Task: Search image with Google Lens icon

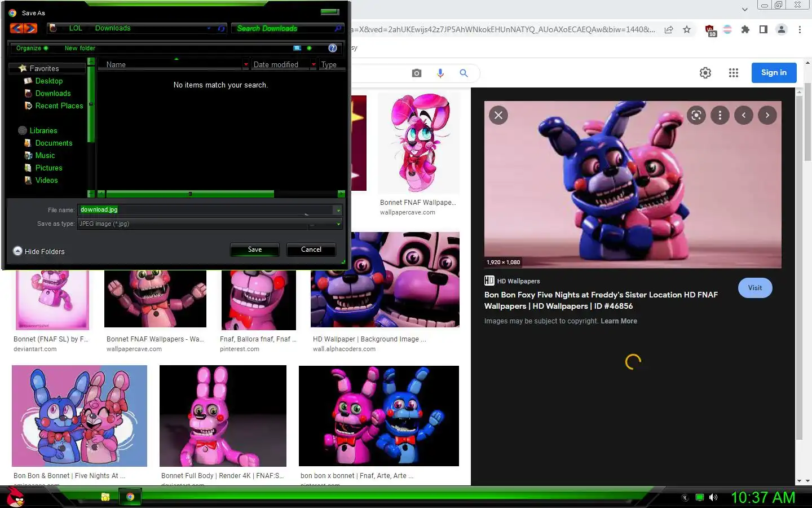Action: pos(696,115)
